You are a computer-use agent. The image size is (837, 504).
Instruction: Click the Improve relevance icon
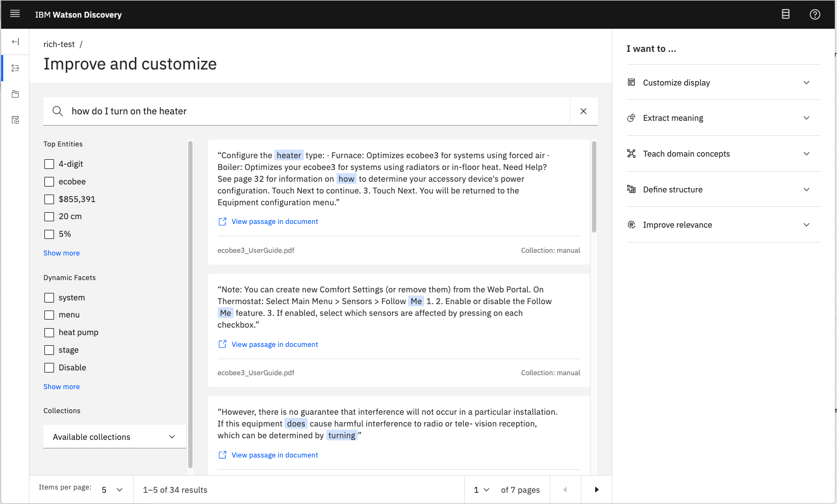point(631,224)
